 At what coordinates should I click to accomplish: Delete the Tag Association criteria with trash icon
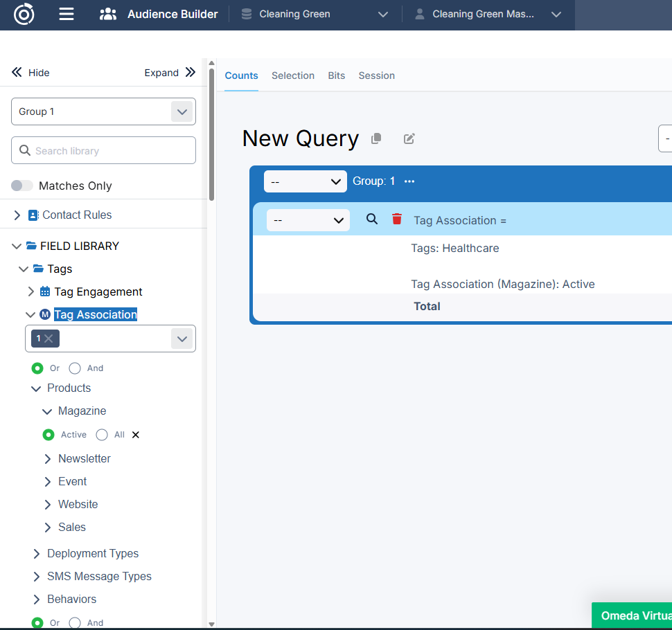click(x=397, y=219)
